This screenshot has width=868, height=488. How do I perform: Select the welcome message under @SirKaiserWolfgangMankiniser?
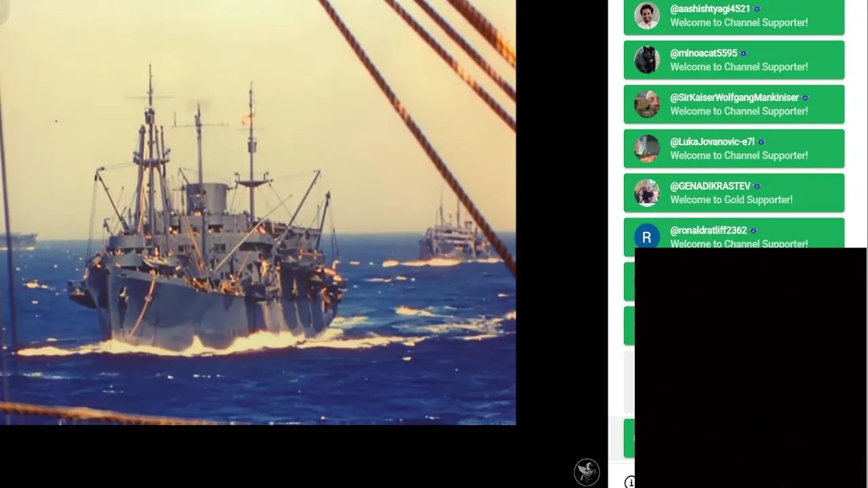pyautogui.click(x=739, y=111)
